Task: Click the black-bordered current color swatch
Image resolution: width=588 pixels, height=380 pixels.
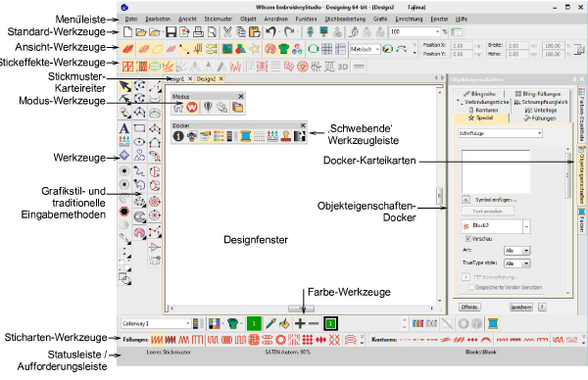Action: tap(330, 323)
